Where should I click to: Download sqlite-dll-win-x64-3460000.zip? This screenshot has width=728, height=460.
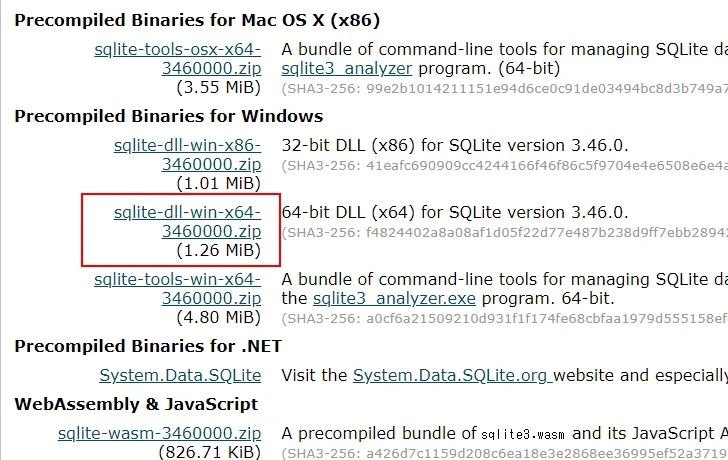point(187,222)
